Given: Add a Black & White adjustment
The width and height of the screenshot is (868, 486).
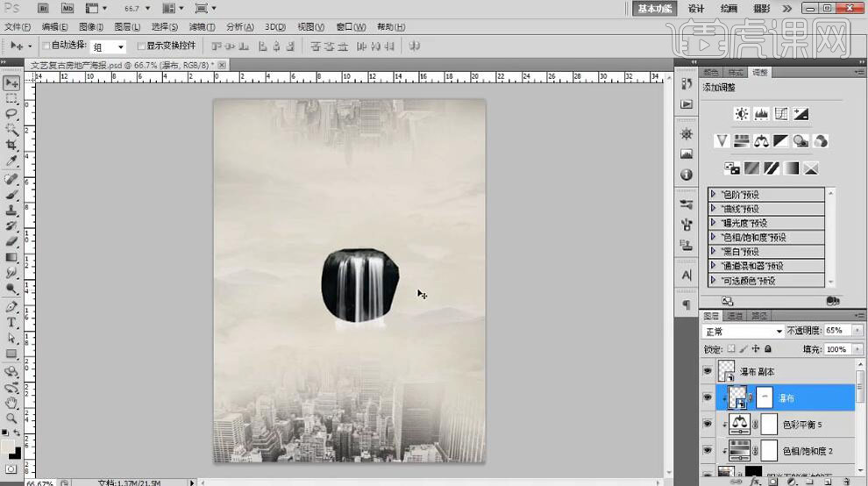Looking at the screenshot, I should coord(781,140).
